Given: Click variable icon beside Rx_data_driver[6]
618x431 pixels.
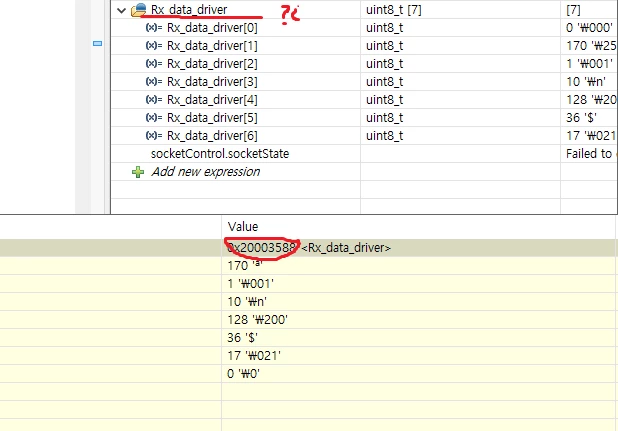Looking at the screenshot, I should tap(154, 136).
